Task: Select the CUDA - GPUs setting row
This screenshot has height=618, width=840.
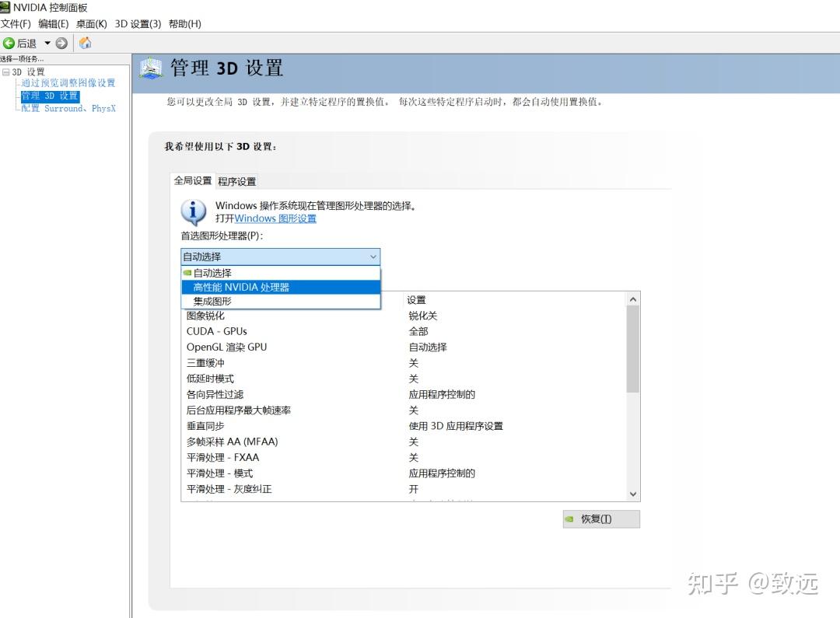Action: coord(404,331)
